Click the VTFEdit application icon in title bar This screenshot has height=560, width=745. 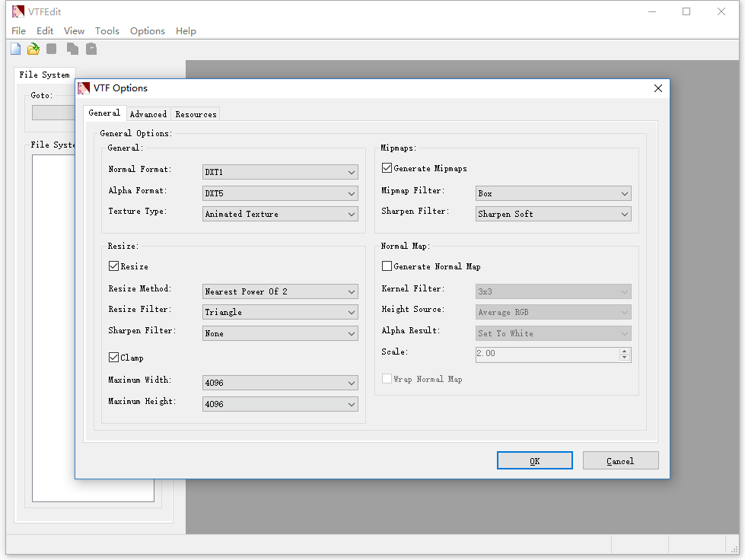(18, 11)
